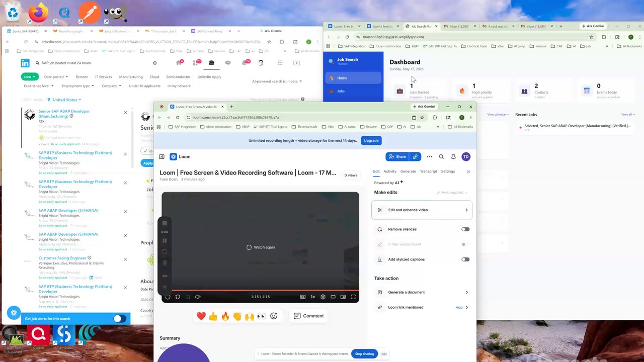Screen dimensions: 644x362
Task: Enable Add stylized captions toggle
Action: point(465,259)
